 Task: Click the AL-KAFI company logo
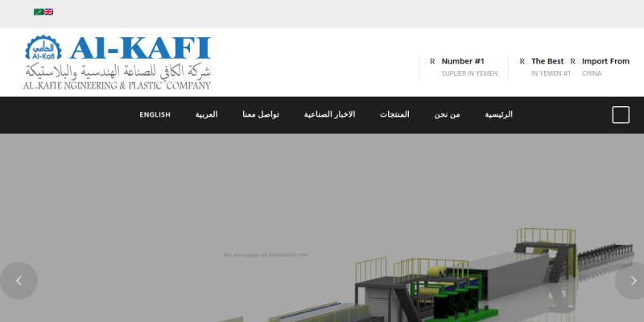(117, 63)
